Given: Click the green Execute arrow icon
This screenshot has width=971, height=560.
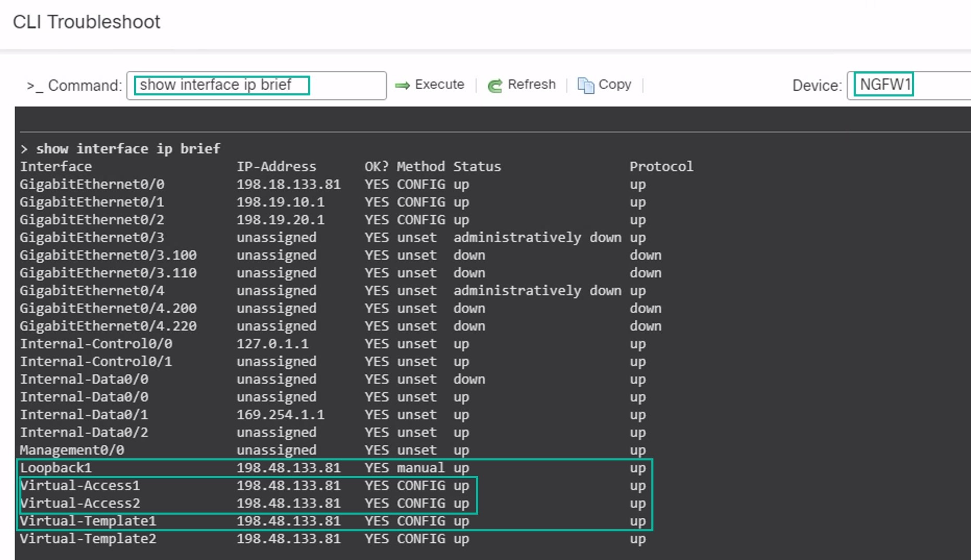Looking at the screenshot, I should (x=403, y=84).
